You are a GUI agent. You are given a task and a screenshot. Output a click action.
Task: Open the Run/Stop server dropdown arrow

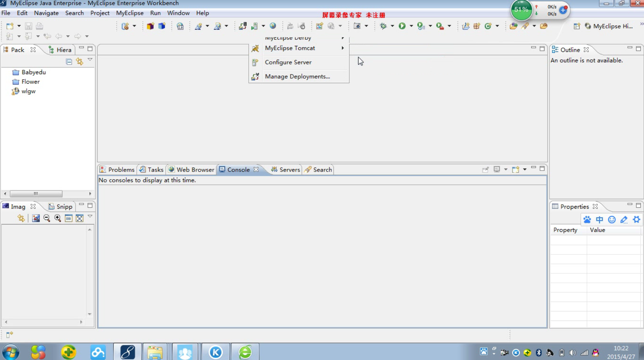[263, 26]
